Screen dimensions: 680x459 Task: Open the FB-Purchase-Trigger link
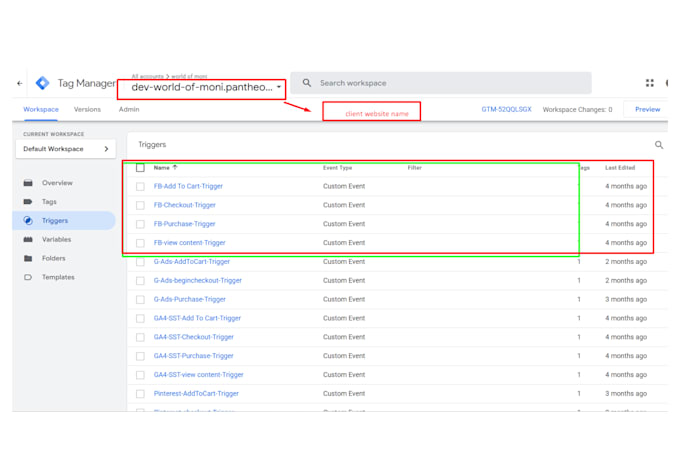[x=184, y=224]
